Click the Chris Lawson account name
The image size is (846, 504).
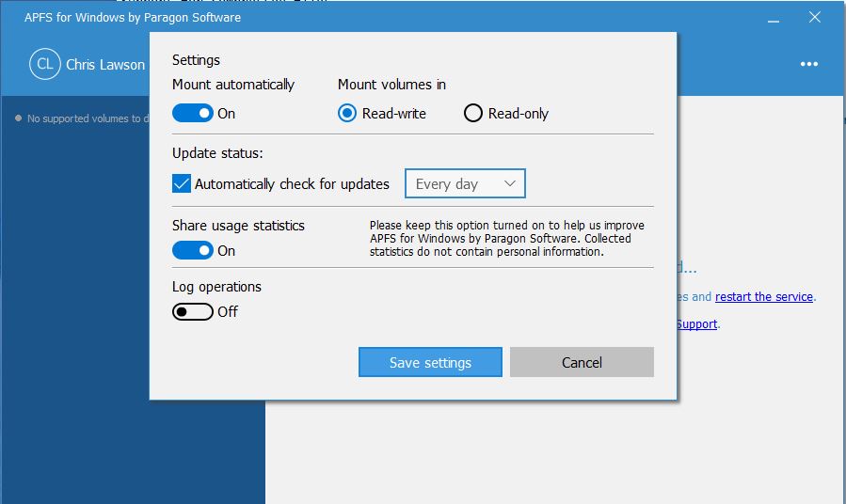105,65
